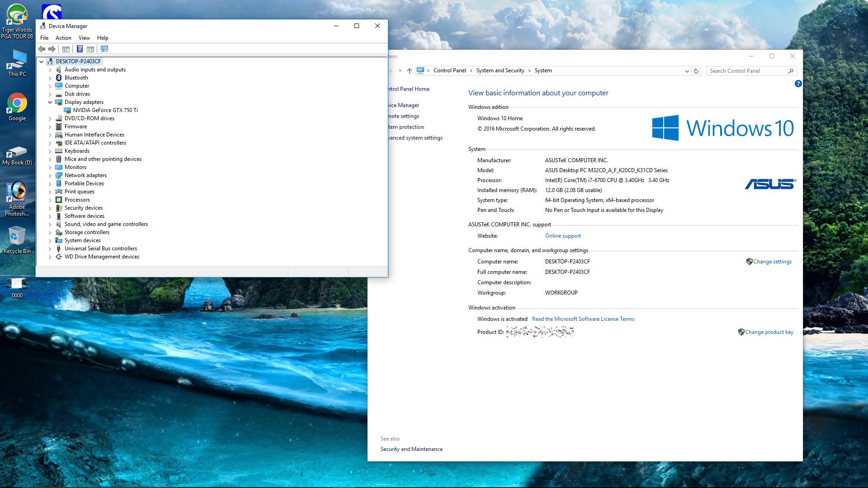This screenshot has height=488, width=868.
Task: Open the Action menu in Device Manager
Action: (63, 38)
